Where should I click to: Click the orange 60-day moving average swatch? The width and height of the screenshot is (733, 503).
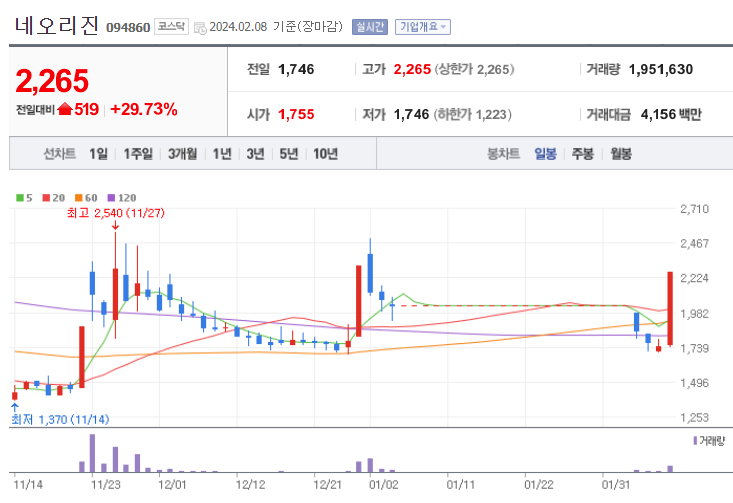pos(79,198)
